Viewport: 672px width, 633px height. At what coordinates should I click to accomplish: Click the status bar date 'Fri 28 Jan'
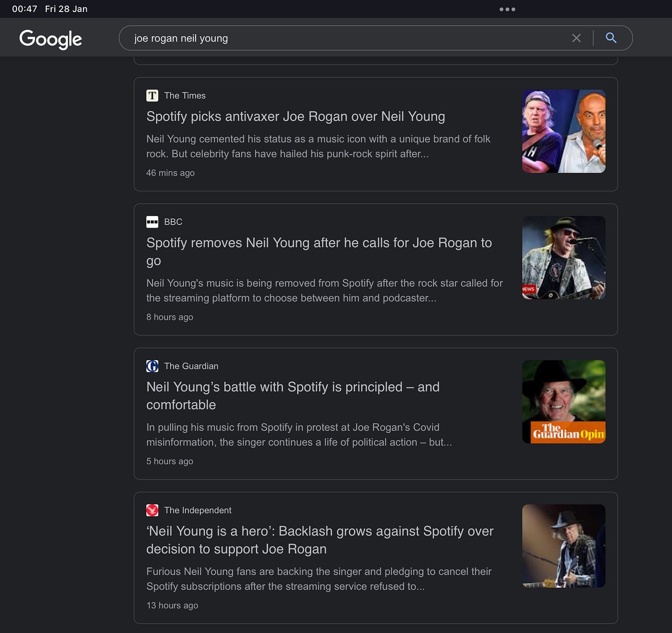tap(66, 9)
